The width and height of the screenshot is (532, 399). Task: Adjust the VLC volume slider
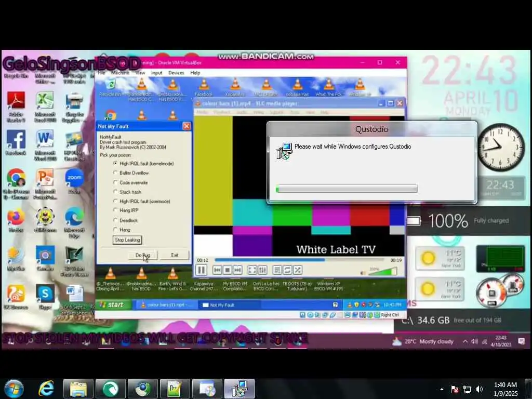click(383, 271)
